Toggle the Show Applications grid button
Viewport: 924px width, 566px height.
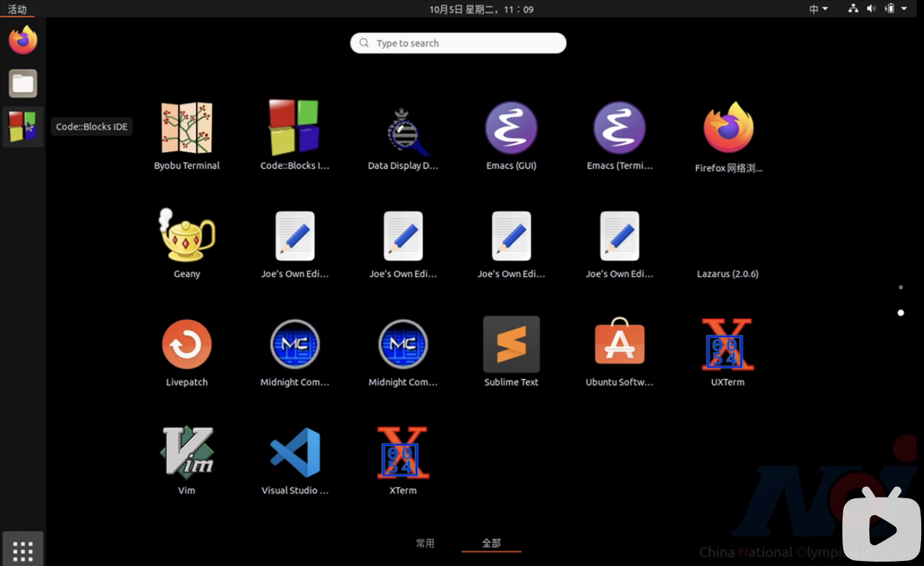coord(23,551)
